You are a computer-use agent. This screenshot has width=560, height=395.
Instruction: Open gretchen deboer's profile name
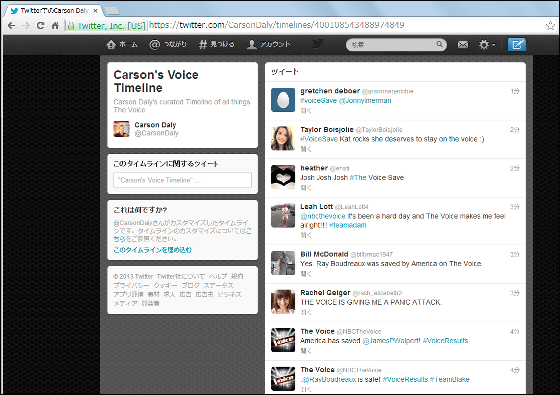click(x=330, y=91)
